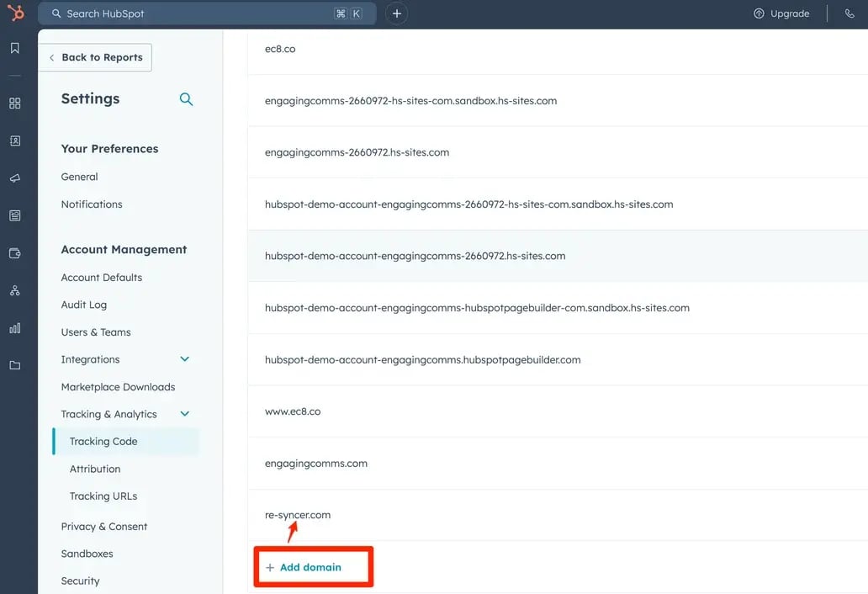868x594 pixels.
Task: Click the Add domain button
Action: click(x=311, y=567)
